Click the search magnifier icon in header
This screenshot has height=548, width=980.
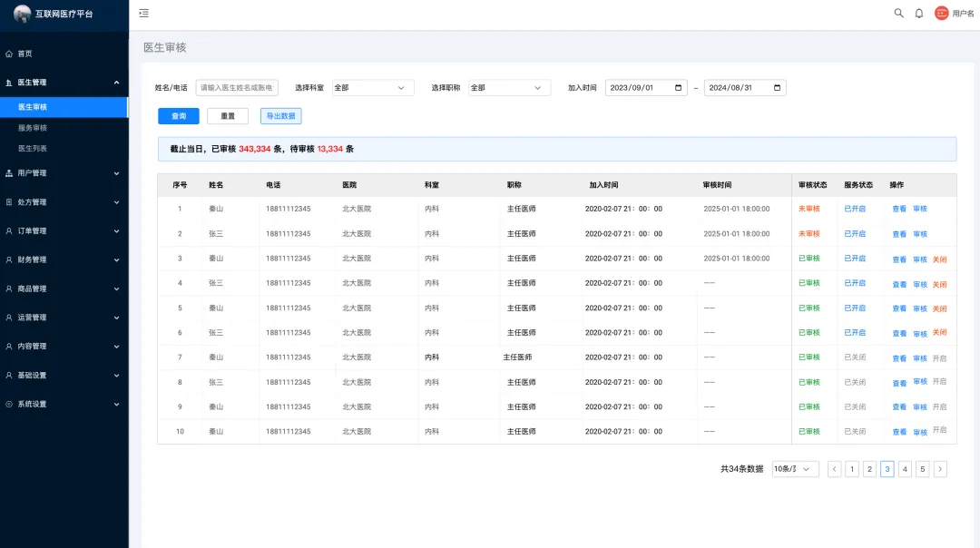click(x=898, y=14)
